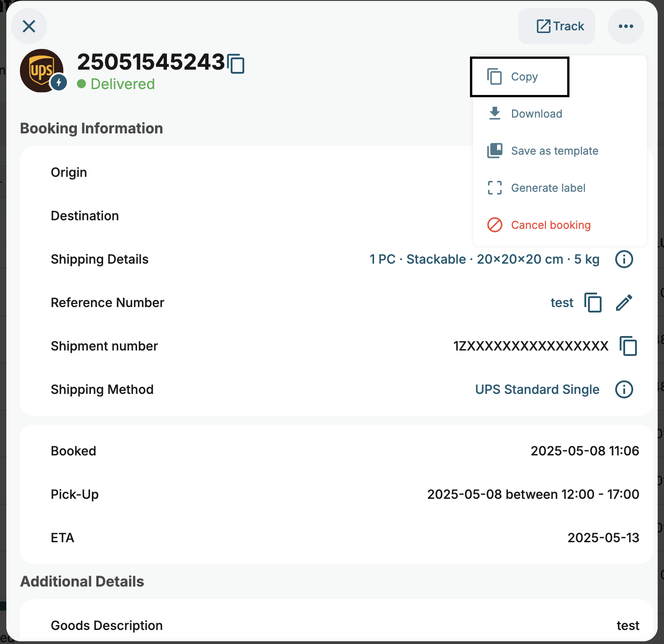Copy the Shipment number 1ZXXXXXXXXXXXXXXXX
This screenshot has height=644, width=664.
click(x=628, y=346)
